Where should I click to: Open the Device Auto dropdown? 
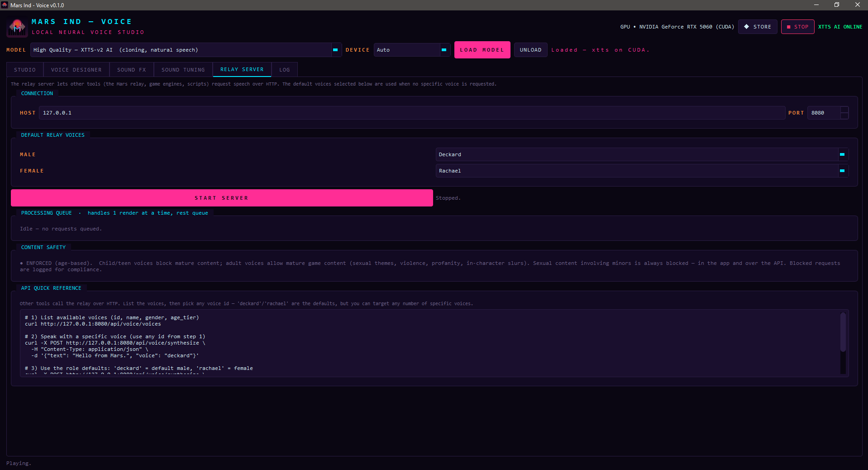click(412, 50)
